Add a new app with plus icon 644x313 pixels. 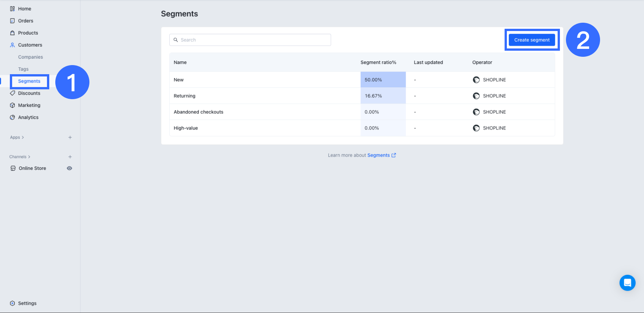70,137
